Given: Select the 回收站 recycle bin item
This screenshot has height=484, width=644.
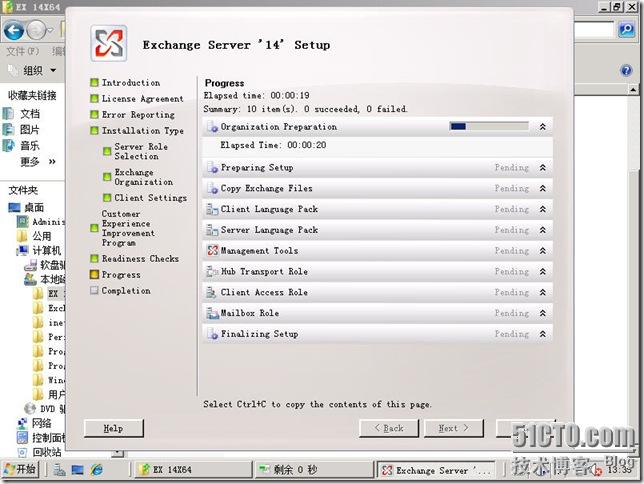Looking at the screenshot, I should point(39,452).
